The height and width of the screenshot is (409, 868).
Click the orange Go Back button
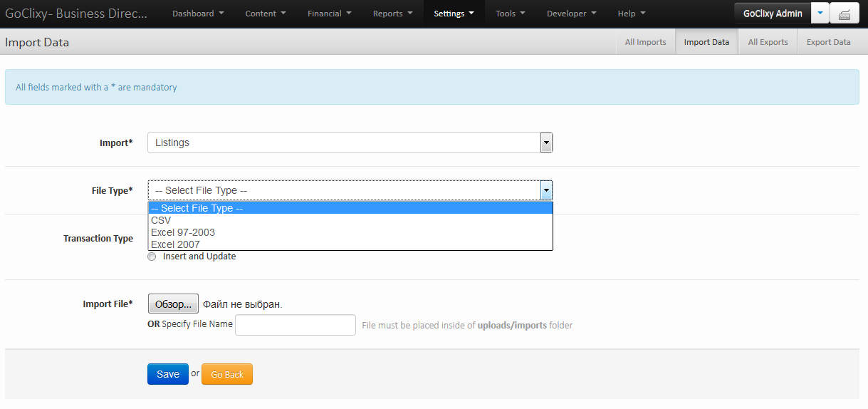pos(227,374)
